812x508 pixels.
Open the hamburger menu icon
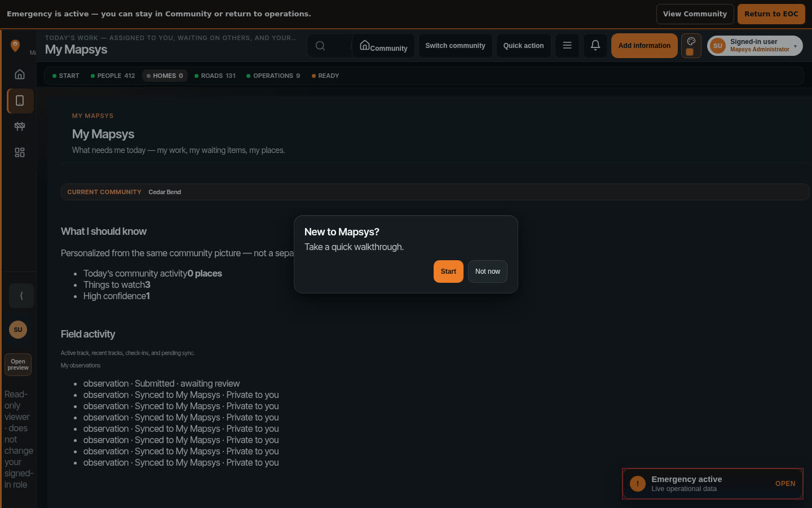click(567, 46)
